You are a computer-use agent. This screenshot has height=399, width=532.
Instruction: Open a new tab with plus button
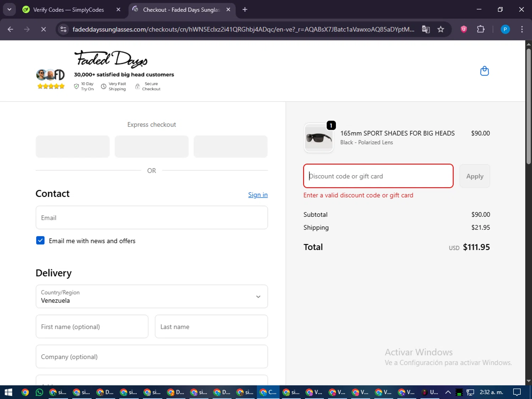(x=245, y=10)
